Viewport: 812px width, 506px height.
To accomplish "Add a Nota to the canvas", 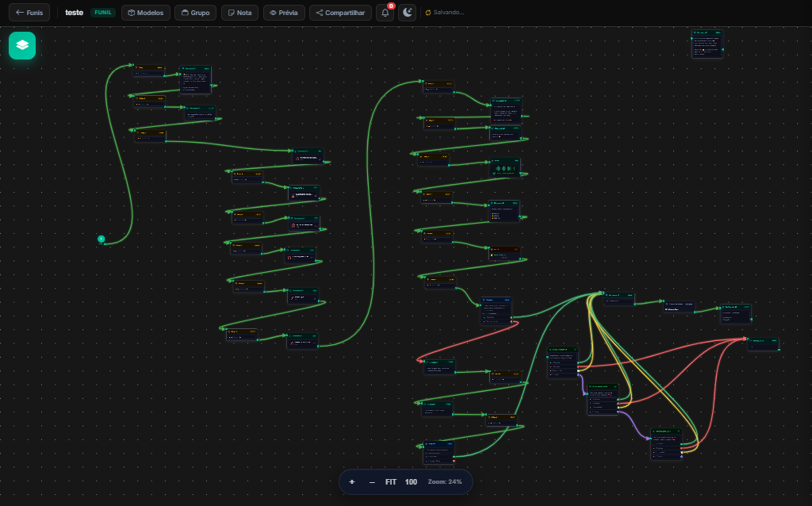I will tap(239, 13).
